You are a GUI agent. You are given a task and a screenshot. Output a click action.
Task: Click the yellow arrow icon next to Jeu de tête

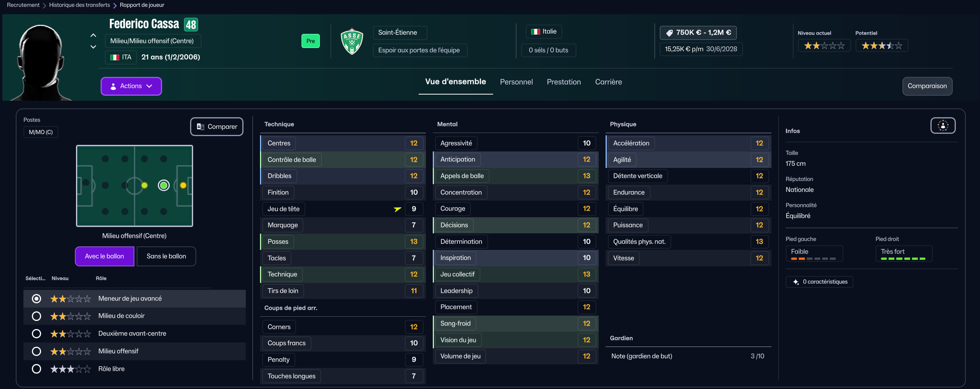397,209
